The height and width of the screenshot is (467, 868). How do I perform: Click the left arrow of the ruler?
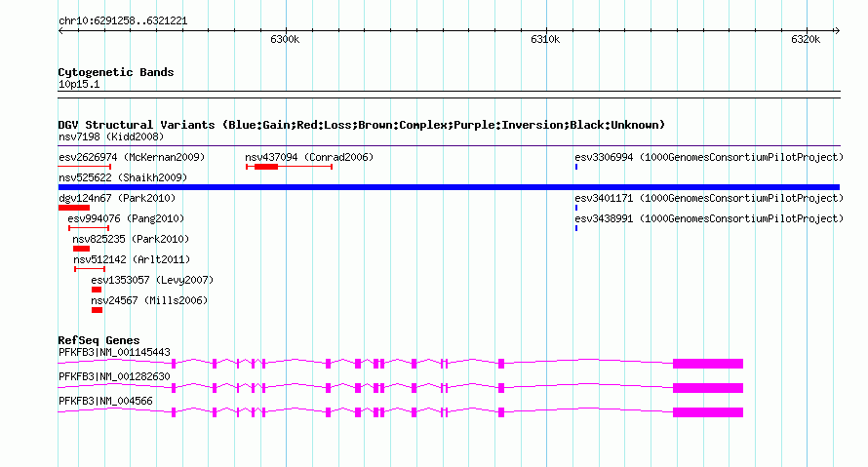(x=60, y=31)
